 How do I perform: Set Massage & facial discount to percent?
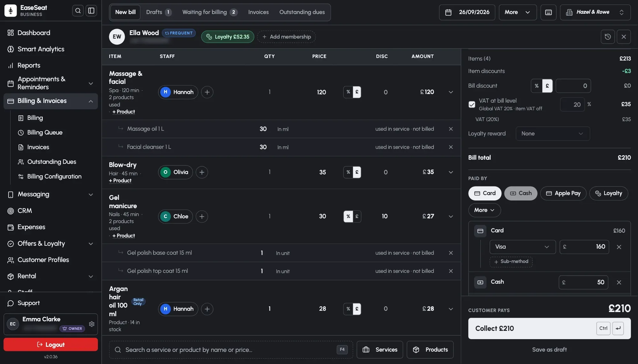(x=348, y=92)
